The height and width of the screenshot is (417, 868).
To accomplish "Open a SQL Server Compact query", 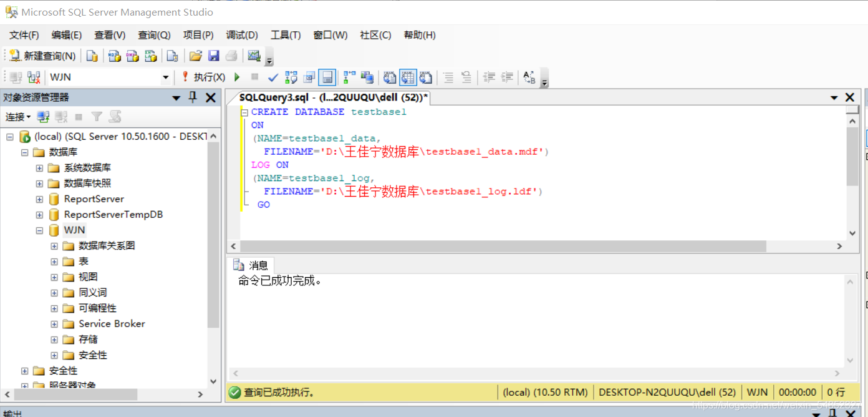I will (173, 56).
